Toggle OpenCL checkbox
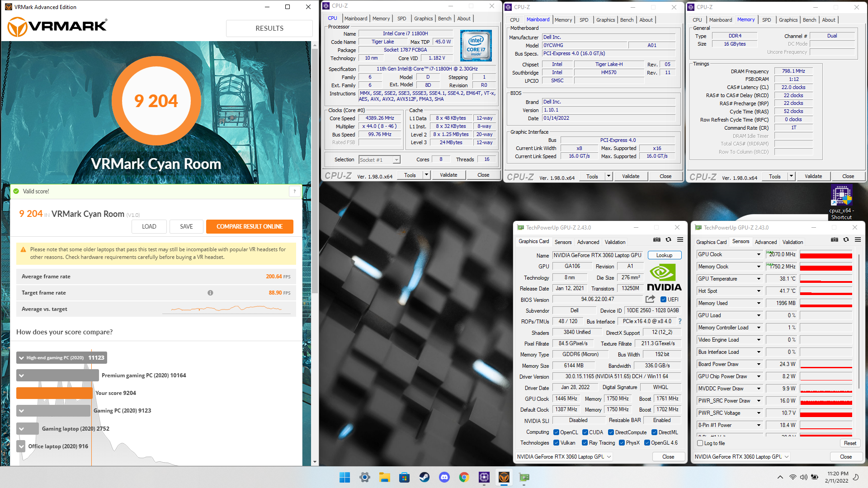Image resolution: width=868 pixels, height=488 pixels. point(557,432)
